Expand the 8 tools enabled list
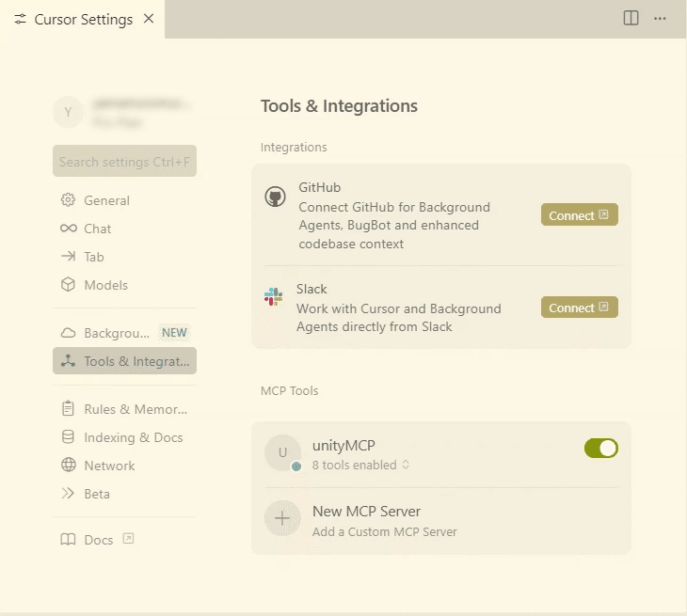The width and height of the screenshot is (687, 616). coord(361,465)
